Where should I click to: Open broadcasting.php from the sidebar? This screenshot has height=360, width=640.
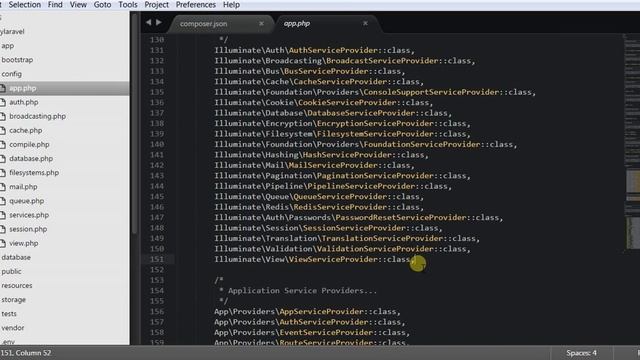tap(38, 116)
